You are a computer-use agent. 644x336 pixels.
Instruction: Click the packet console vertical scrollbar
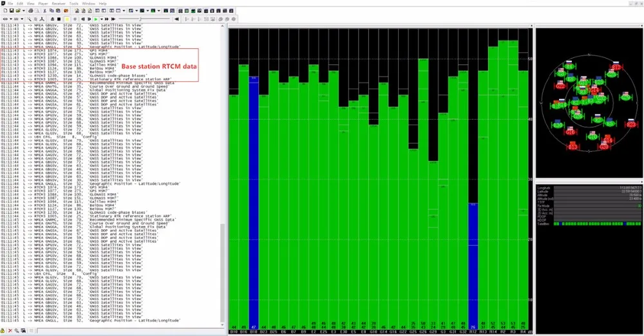223,175
